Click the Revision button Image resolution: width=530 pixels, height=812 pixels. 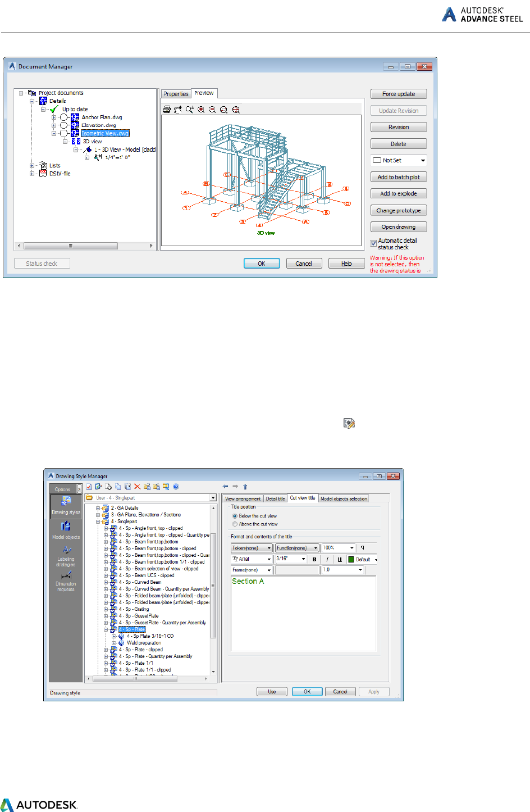pyautogui.click(x=399, y=127)
